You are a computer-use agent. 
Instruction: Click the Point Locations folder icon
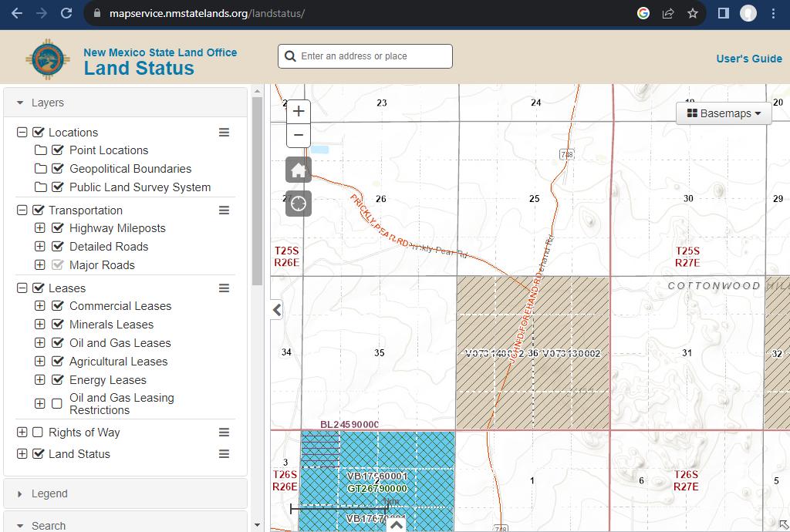tap(41, 150)
